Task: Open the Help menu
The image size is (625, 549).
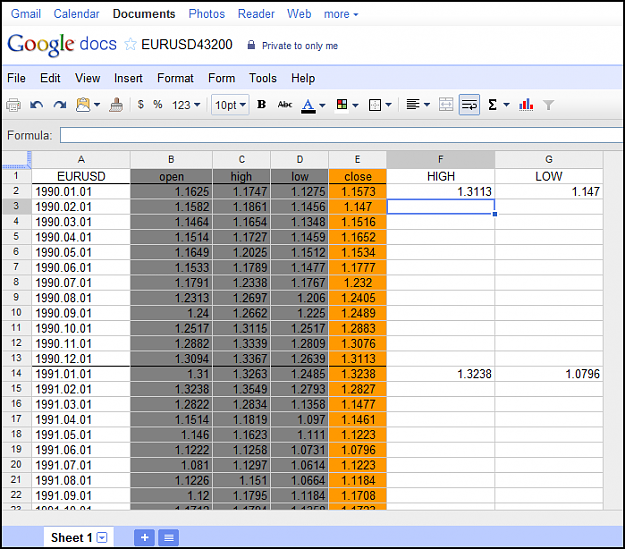Action: click(303, 78)
